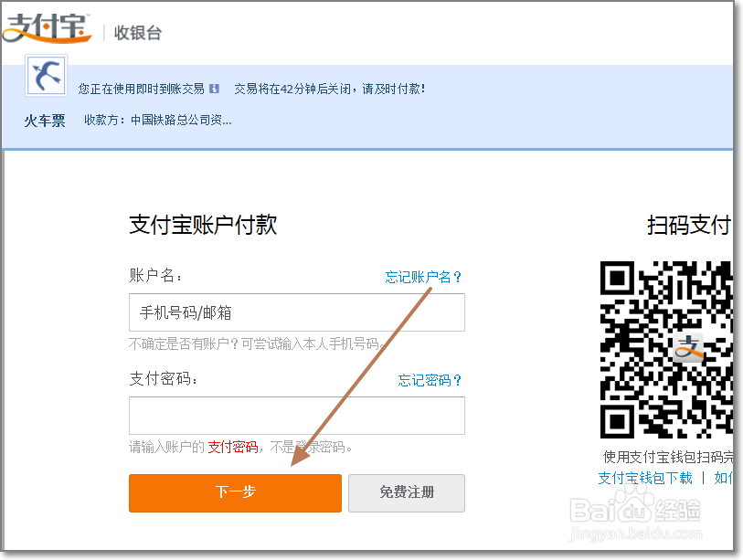The width and height of the screenshot is (743, 560).
Task: Click the Alipay logo at top left
Action: pos(48,28)
